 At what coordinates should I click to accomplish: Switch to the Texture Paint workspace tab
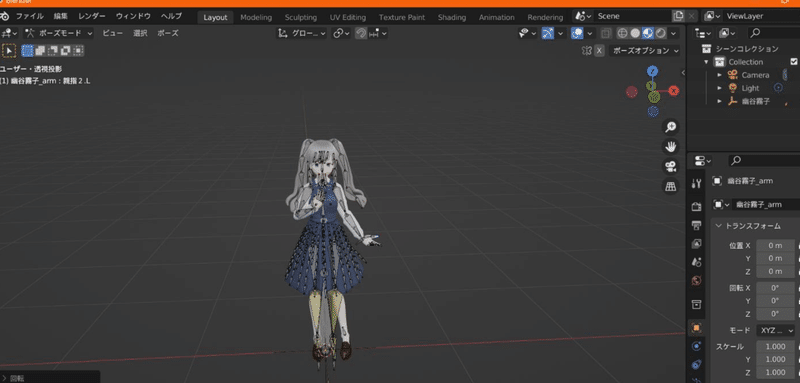click(402, 17)
